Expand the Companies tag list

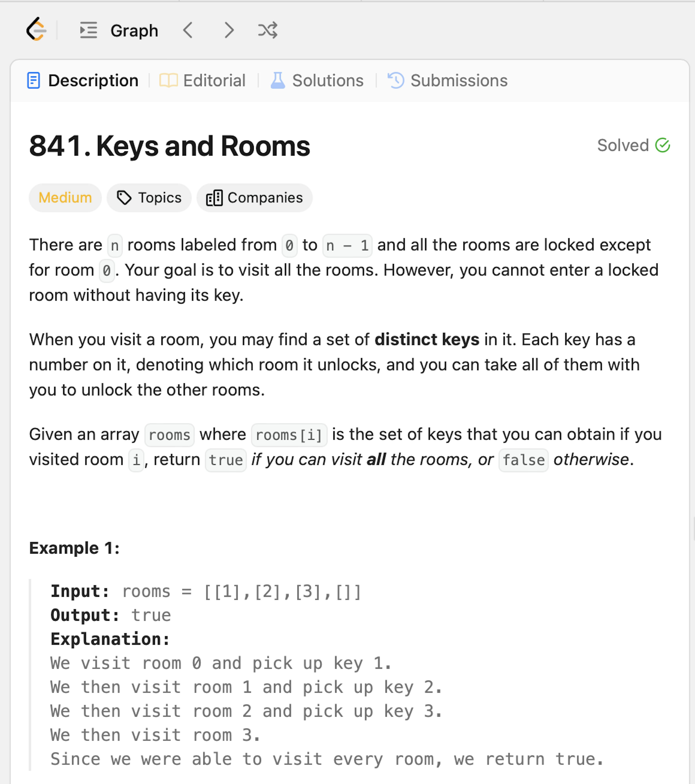point(254,198)
